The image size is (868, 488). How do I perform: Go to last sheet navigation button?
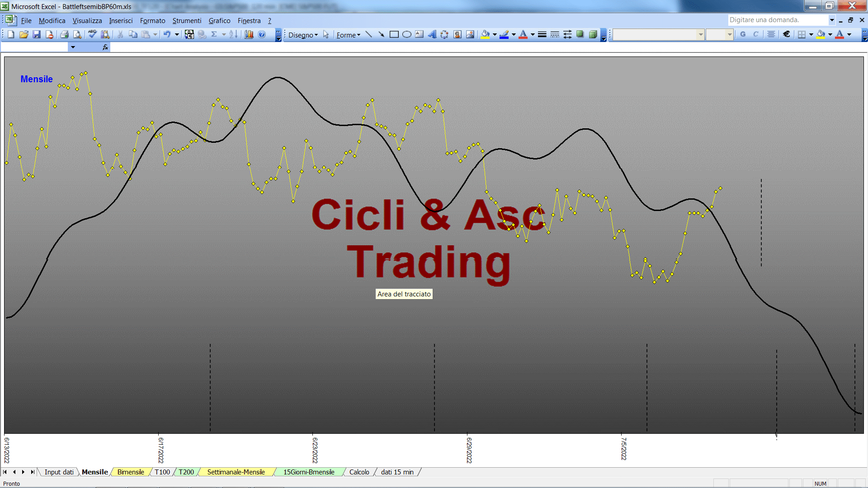33,472
